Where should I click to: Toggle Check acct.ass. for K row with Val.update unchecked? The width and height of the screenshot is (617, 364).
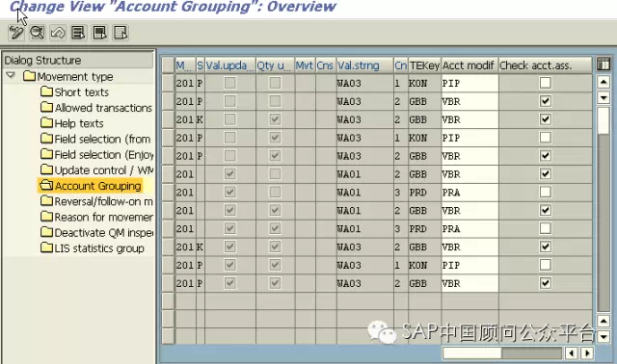[546, 119]
